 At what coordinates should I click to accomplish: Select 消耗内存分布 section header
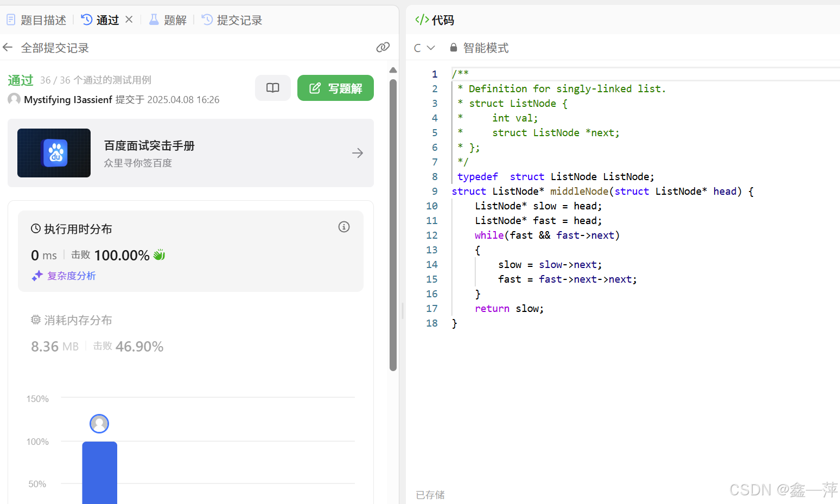[x=71, y=320]
